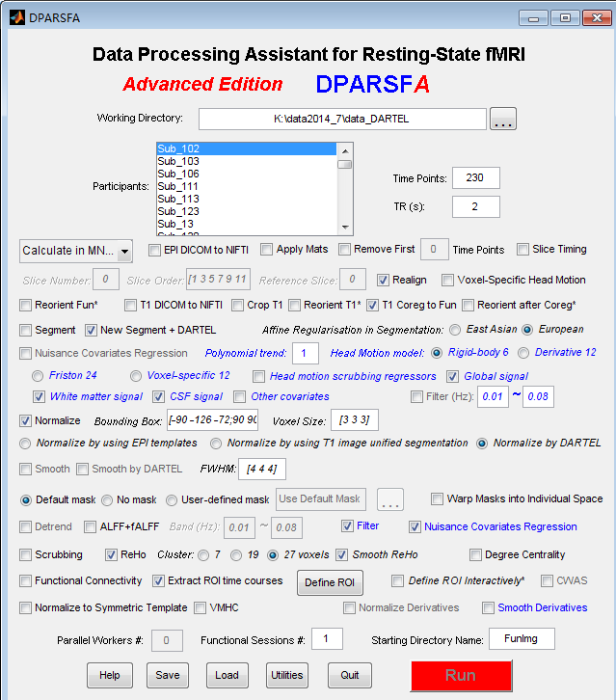Uncheck CSF signal checkbox
Image resolution: width=616 pixels, height=700 pixels.
pos(158,396)
